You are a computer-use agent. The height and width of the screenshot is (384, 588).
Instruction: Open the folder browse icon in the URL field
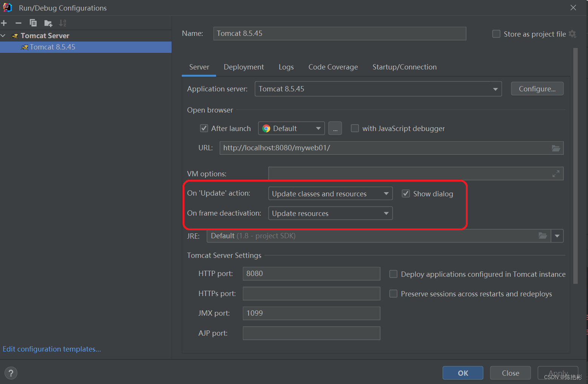556,148
